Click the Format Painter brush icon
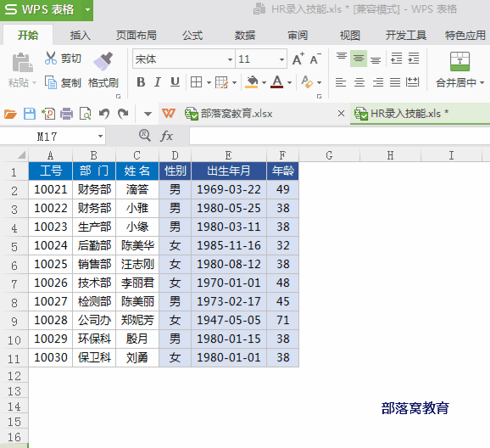490x448 pixels. [103, 61]
